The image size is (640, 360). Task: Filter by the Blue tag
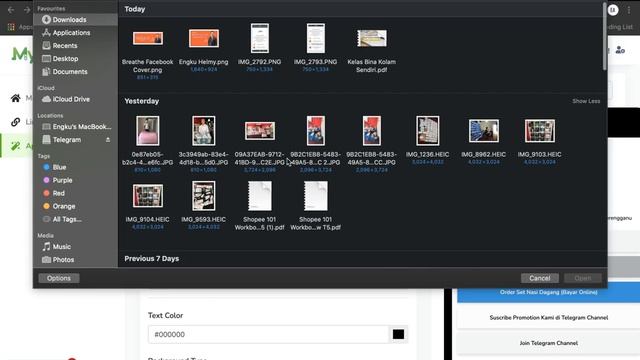point(75,167)
